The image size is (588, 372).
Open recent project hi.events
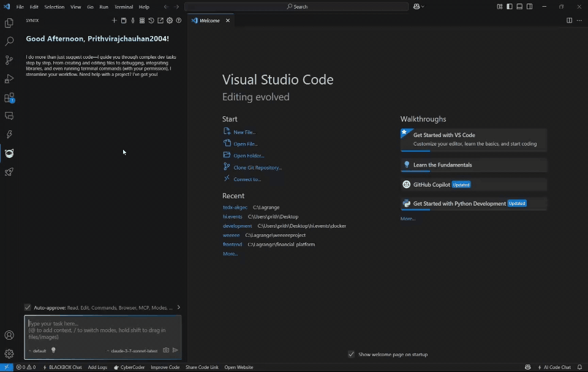point(233,217)
